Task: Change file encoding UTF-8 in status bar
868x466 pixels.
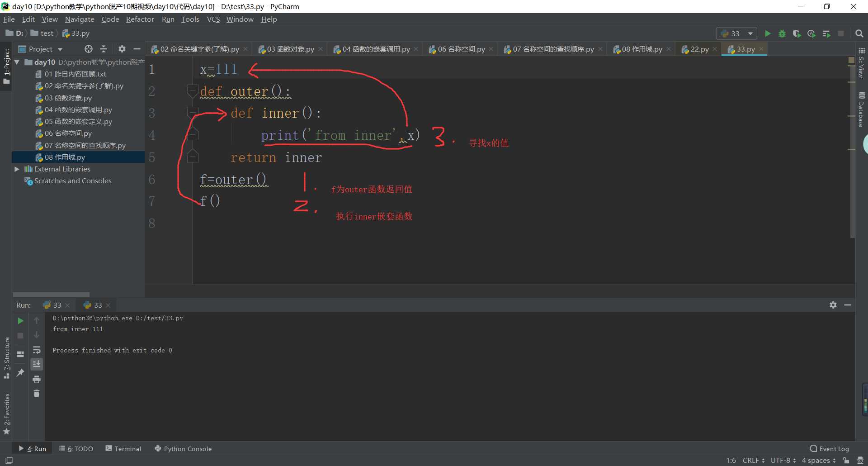Action: click(783, 461)
